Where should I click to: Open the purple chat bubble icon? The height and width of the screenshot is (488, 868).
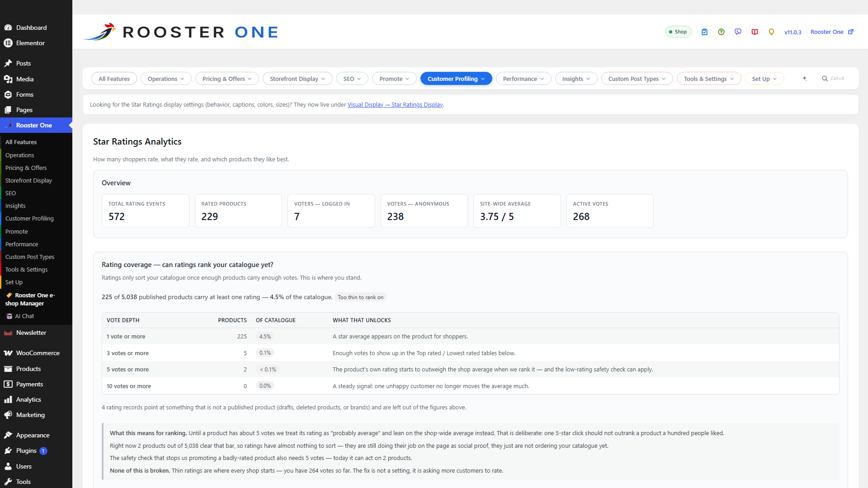[x=738, y=32]
